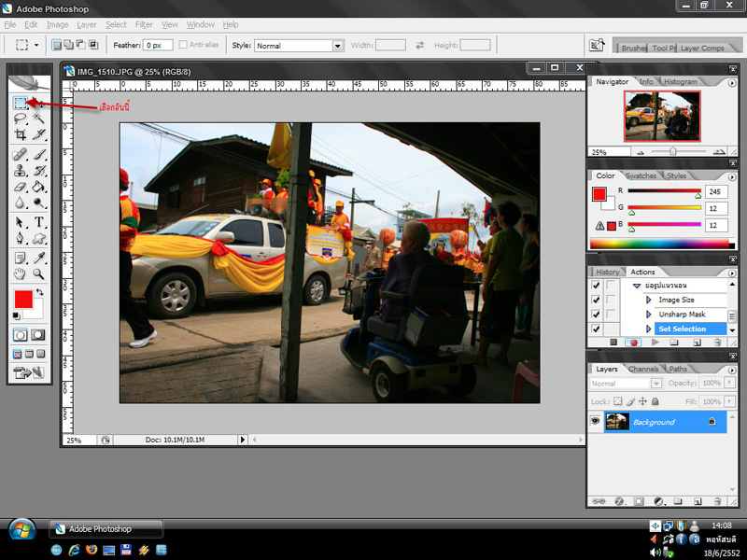Expand the Image Size action step

point(648,300)
